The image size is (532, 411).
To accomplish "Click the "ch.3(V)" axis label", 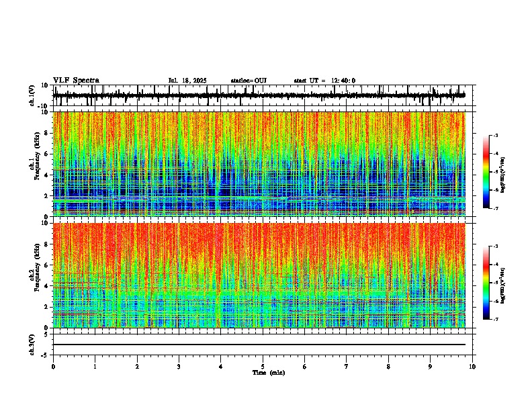I will coord(32,345).
